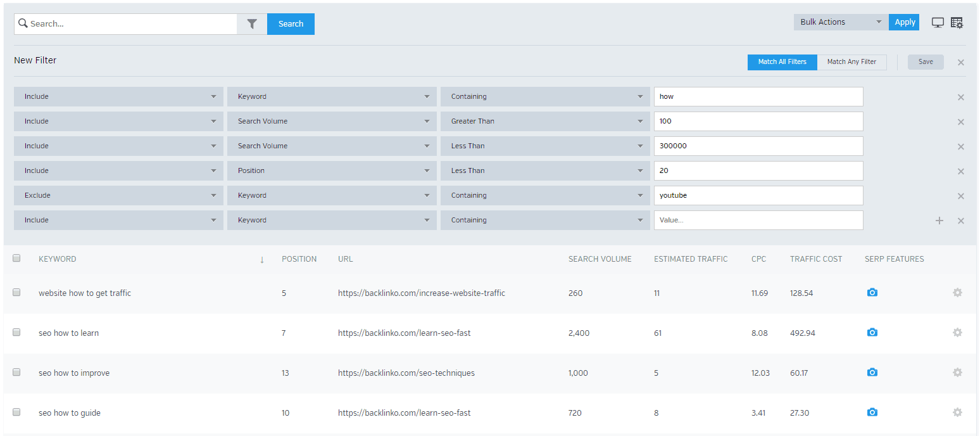Select Match All Filters option
The image size is (980, 436).
tap(782, 62)
